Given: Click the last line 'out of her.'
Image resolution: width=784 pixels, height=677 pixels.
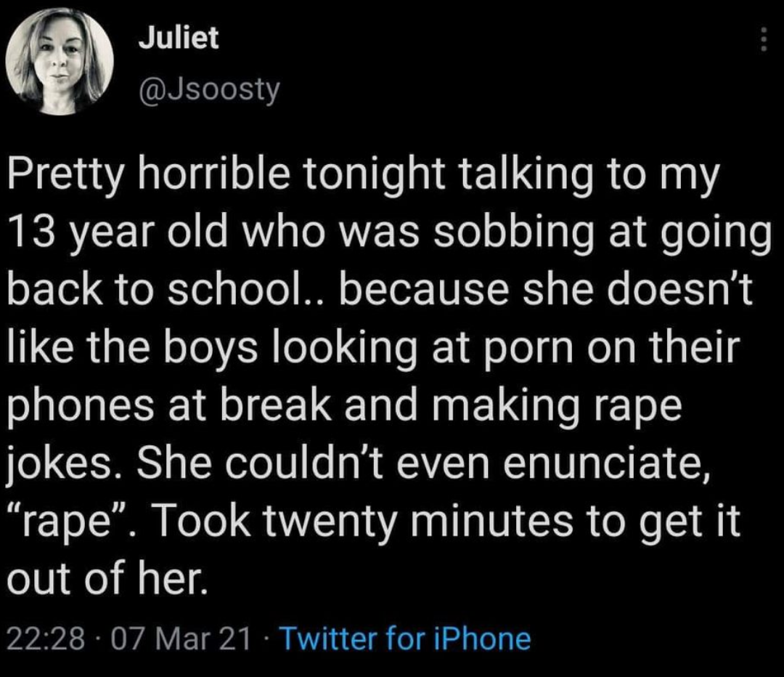Looking at the screenshot, I should [x=107, y=578].
